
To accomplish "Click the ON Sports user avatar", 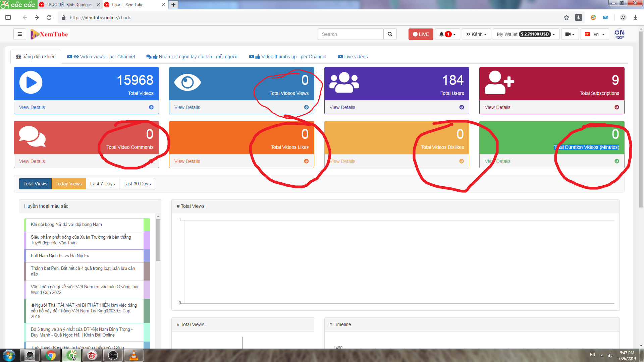I will tap(619, 34).
